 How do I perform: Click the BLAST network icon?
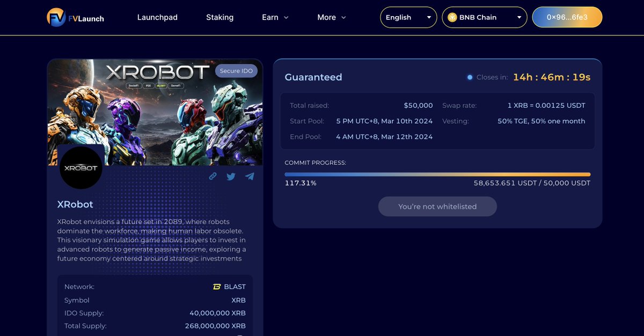(x=217, y=287)
